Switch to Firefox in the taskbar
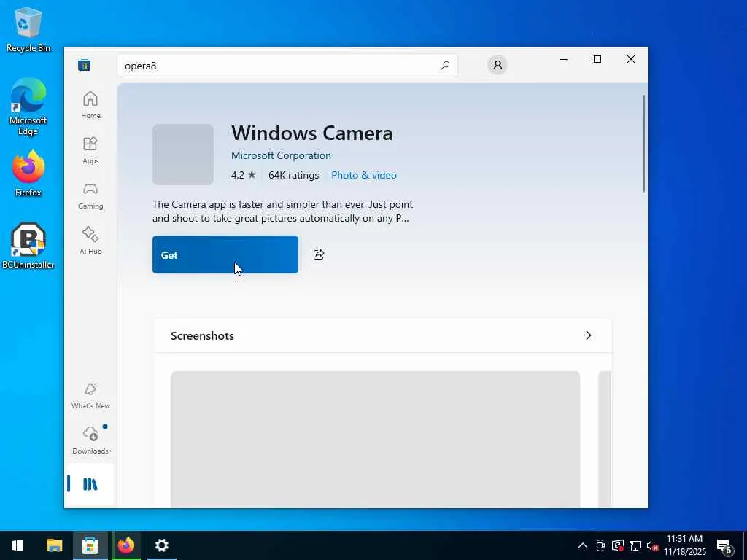 (x=125, y=545)
